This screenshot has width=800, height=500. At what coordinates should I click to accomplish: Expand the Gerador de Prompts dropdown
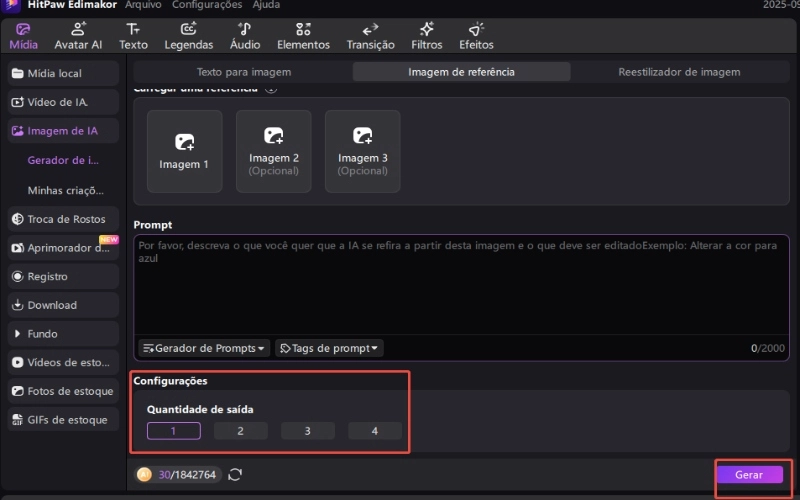(204, 348)
